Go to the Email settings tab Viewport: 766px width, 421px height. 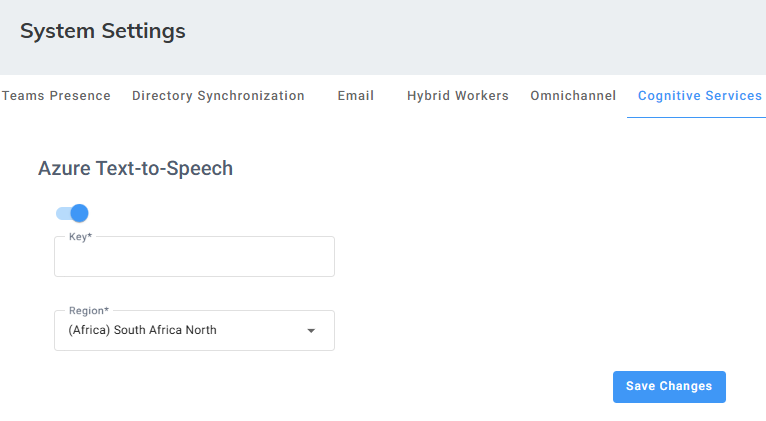[x=355, y=96]
